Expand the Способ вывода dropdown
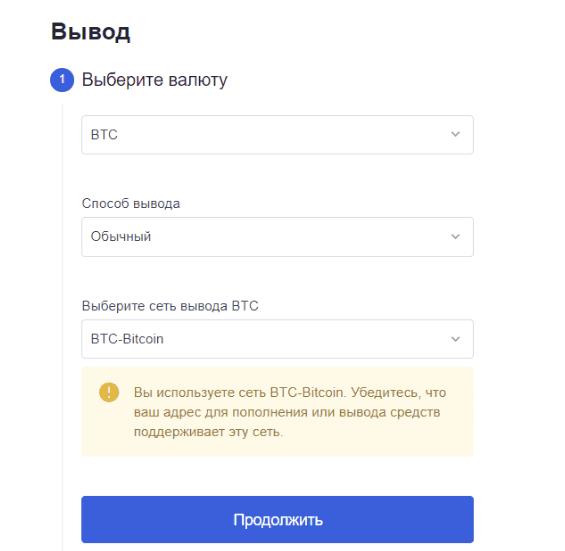The width and height of the screenshot is (565, 551). [x=277, y=237]
